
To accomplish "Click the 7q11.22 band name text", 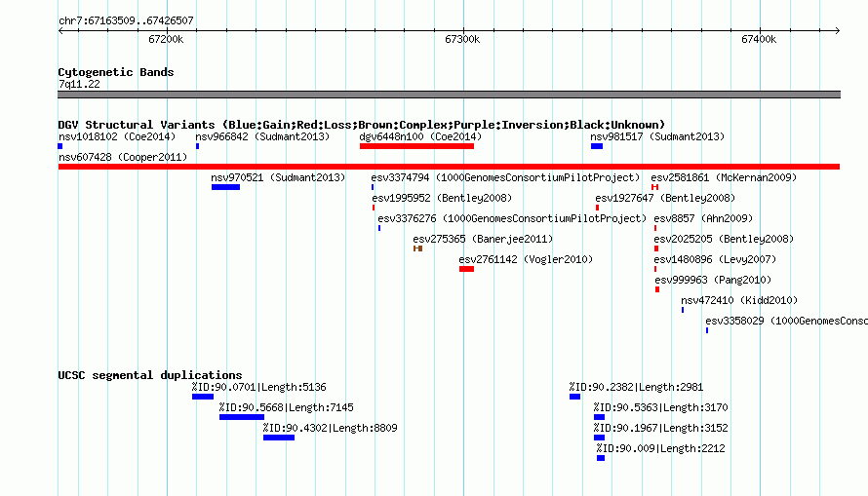I will click(79, 84).
